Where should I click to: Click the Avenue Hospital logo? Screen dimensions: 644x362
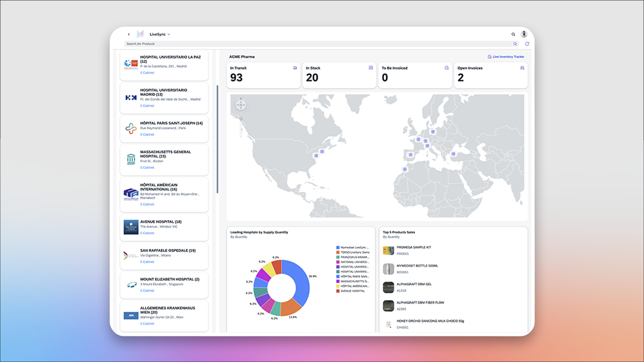(x=131, y=227)
